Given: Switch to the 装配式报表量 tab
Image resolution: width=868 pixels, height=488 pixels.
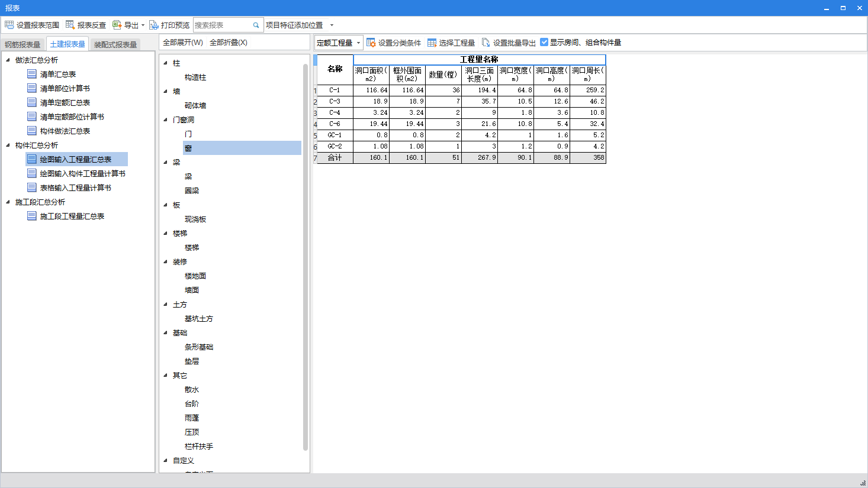Looking at the screenshot, I should (115, 44).
